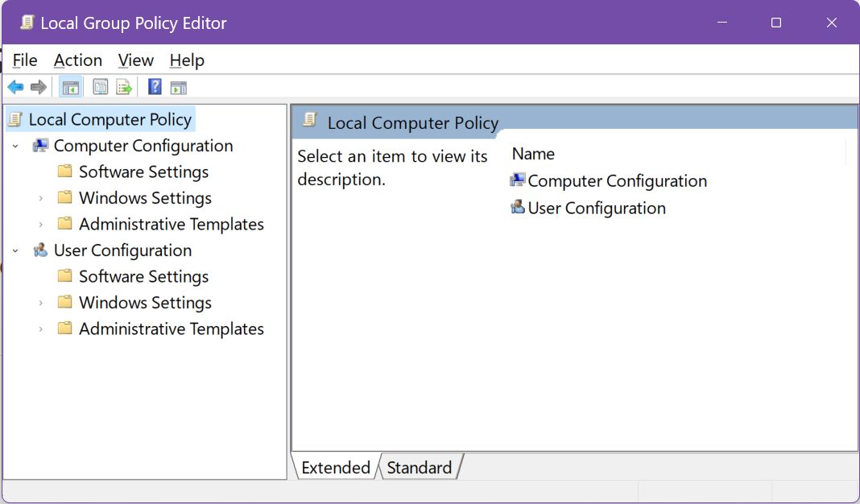Screen dimensions: 860x504
Task: Click Computer Configuration icon in tree pane
Action: click(40, 146)
